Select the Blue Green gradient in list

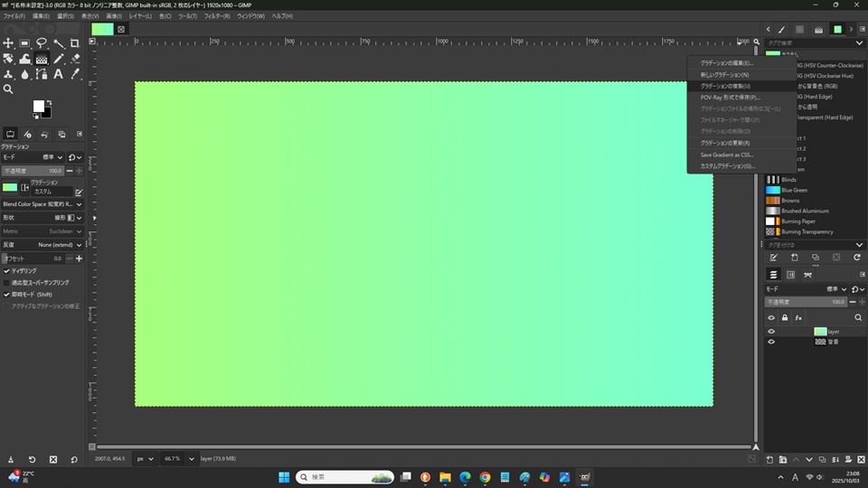[x=794, y=191]
